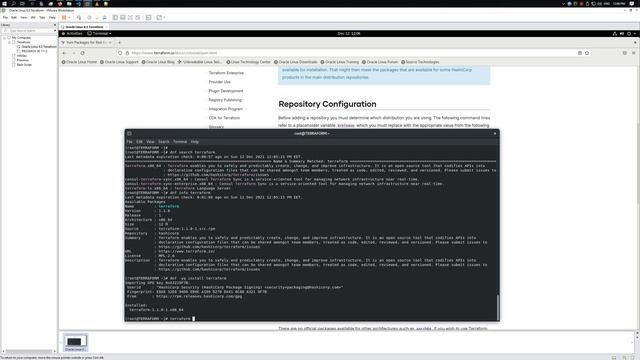Open the terminal View menu
Screen dimensions: 640x360
pyautogui.click(x=150, y=142)
